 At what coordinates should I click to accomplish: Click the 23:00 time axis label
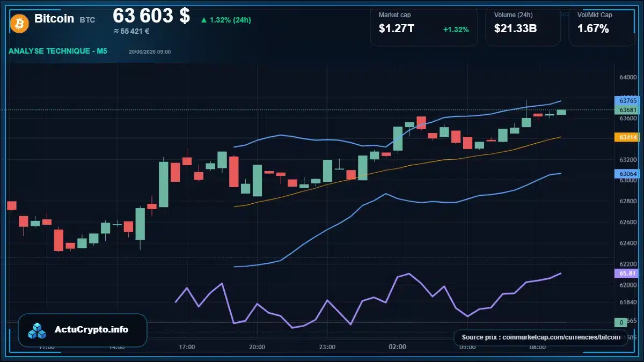(x=327, y=347)
